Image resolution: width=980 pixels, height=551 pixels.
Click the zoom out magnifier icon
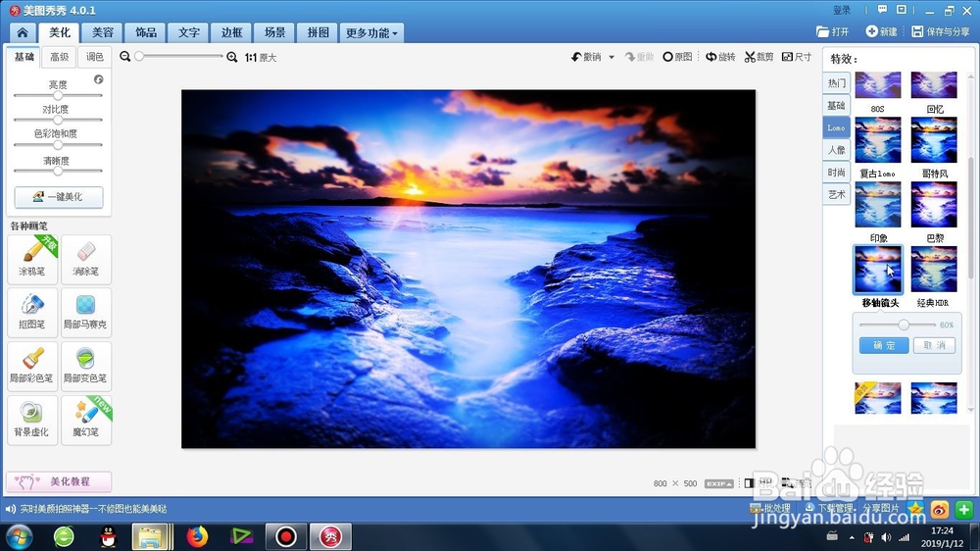pyautogui.click(x=125, y=57)
